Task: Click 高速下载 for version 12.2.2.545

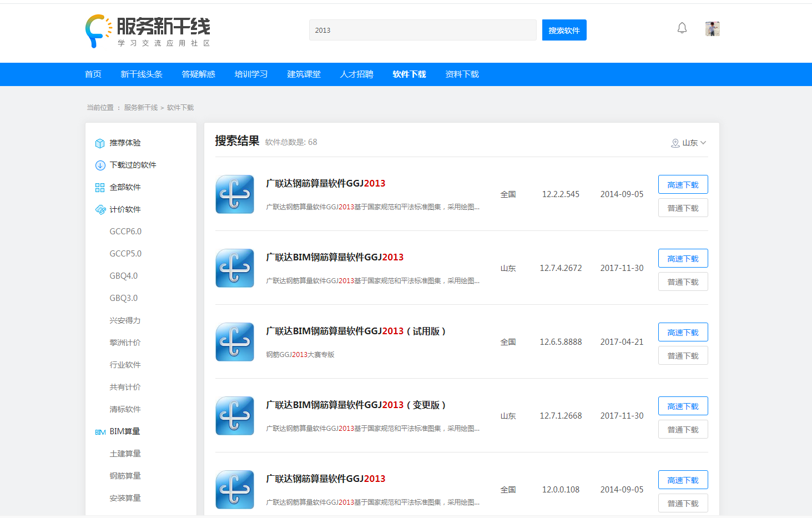Action: 683,184
